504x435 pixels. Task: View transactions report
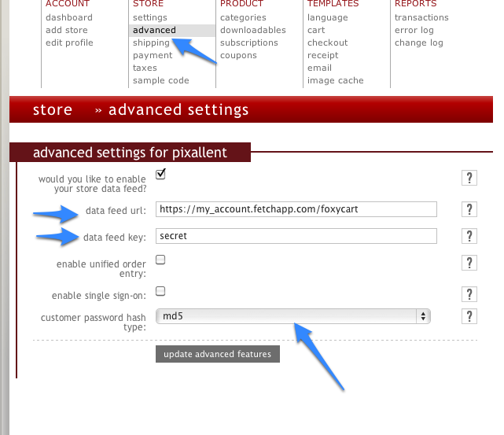[x=421, y=17]
